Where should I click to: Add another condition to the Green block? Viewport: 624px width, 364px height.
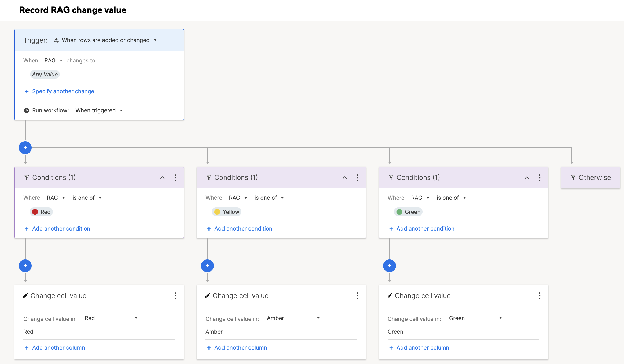click(422, 229)
